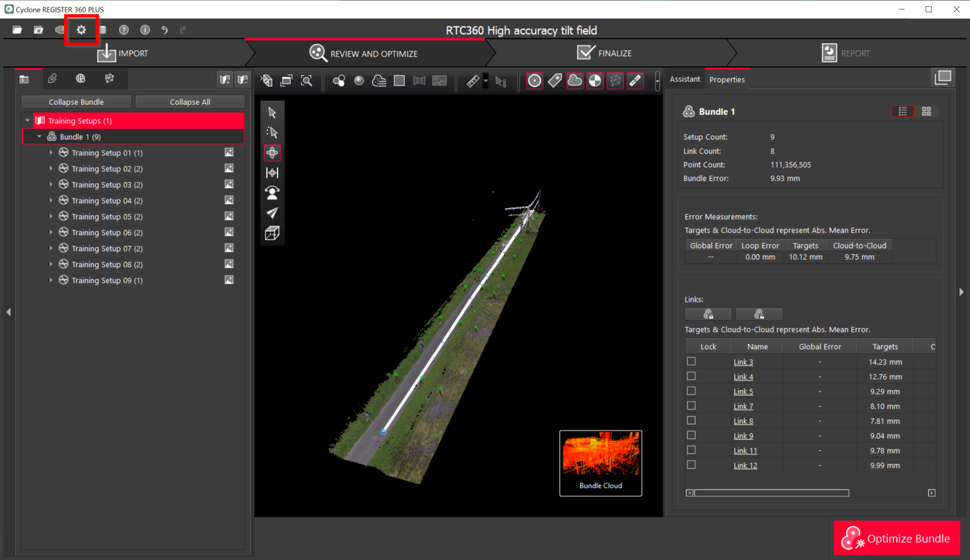Click the zoom-to-extents magnifier icon
The height and width of the screenshot is (560, 970).
click(307, 81)
